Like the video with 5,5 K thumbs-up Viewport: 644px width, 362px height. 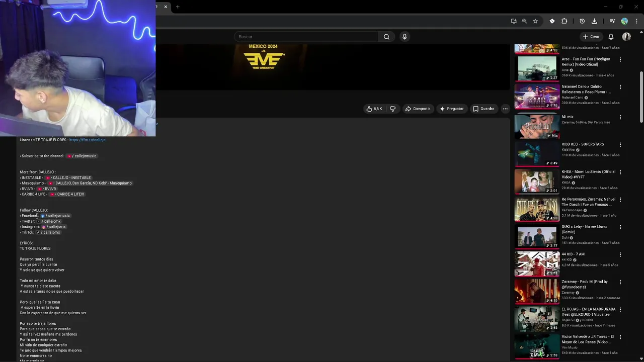374,109
